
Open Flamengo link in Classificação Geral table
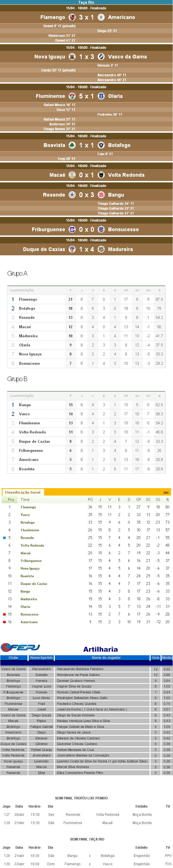(x=28, y=507)
